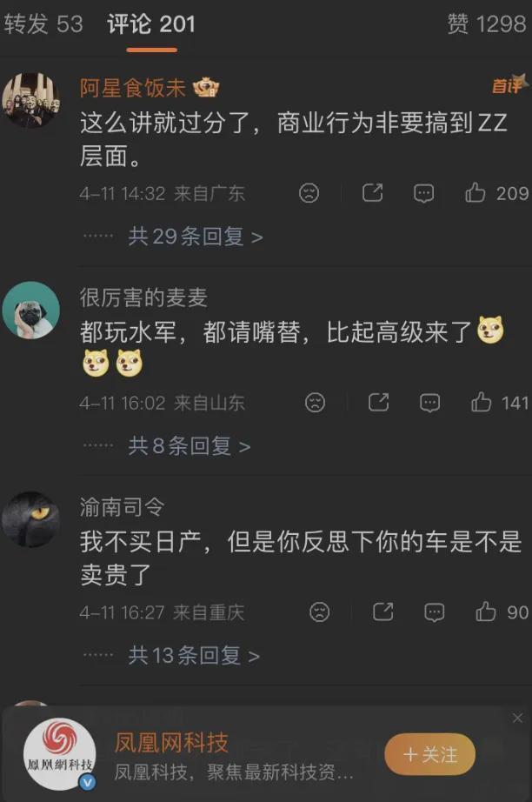Select 评论 201 tab
Screen dimensions: 532x802
[151, 24]
